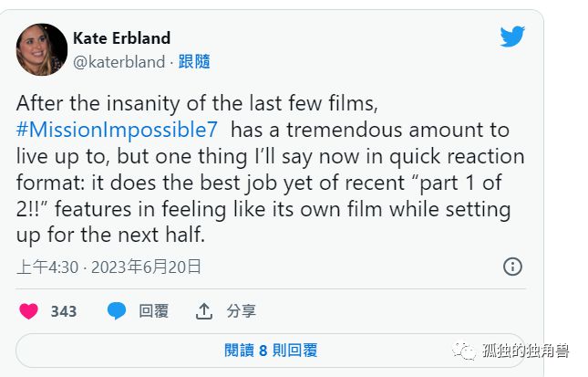Viewport: 588px width, 377px height.
Task: Click the 回覆 reply label
Action: [153, 311]
